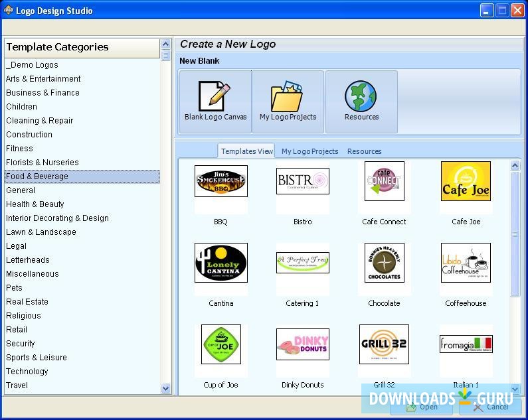This screenshot has height=420, width=528.
Task: Select the Fitness category
Action: [82, 149]
